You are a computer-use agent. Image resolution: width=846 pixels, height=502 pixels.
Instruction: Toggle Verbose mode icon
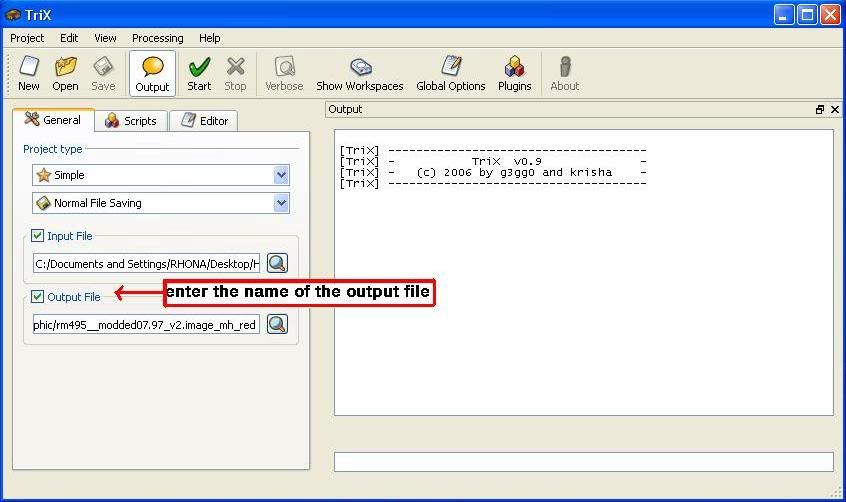tap(284, 73)
